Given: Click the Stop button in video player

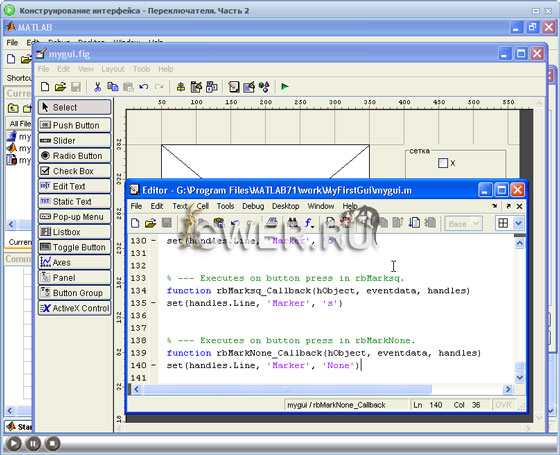Looking at the screenshot, I should click(52, 444).
